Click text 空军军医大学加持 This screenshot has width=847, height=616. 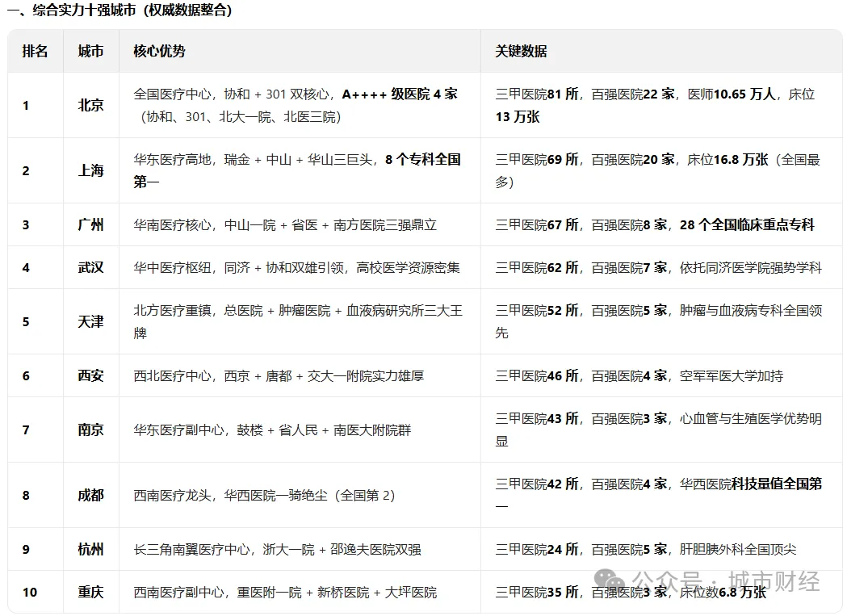[x=732, y=375]
